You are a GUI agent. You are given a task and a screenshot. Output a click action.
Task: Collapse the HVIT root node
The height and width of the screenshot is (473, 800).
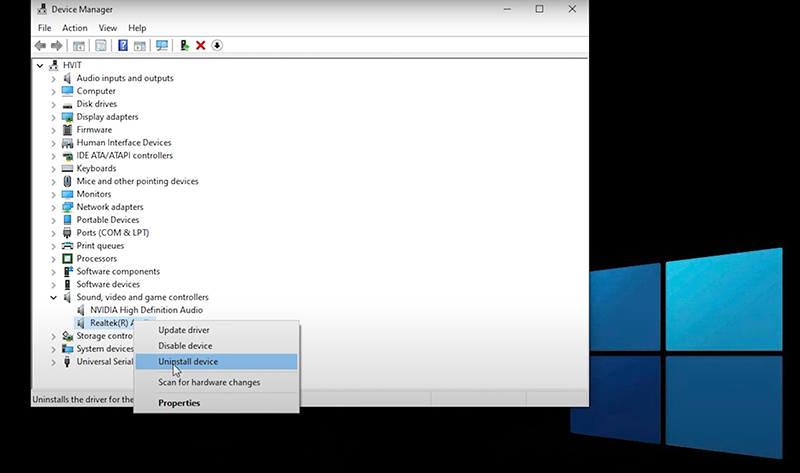(x=40, y=66)
